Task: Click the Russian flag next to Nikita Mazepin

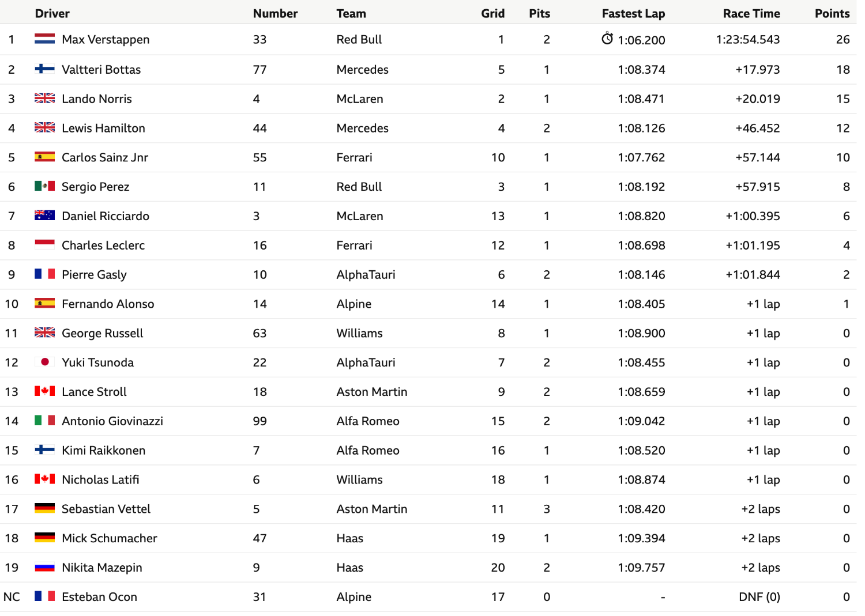Action: (44, 567)
